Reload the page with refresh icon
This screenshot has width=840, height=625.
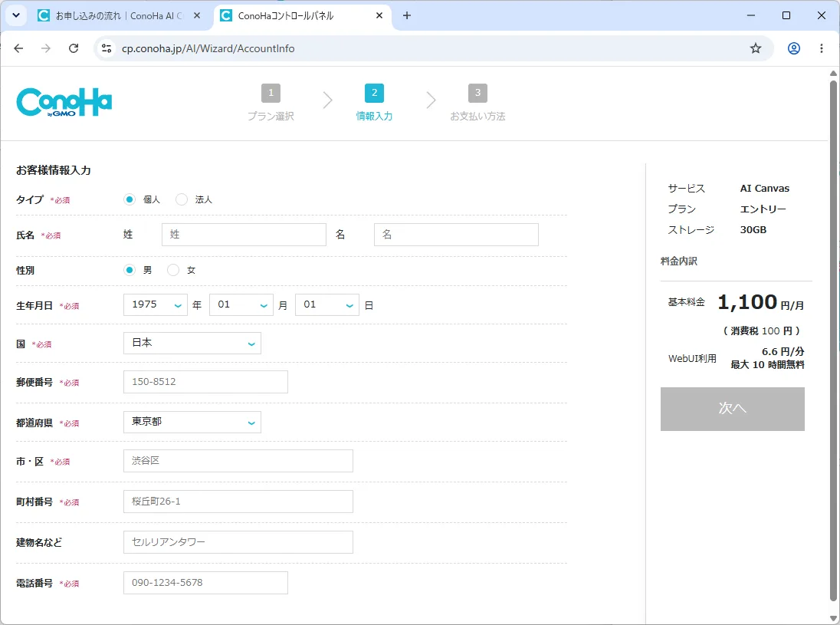(x=74, y=48)
